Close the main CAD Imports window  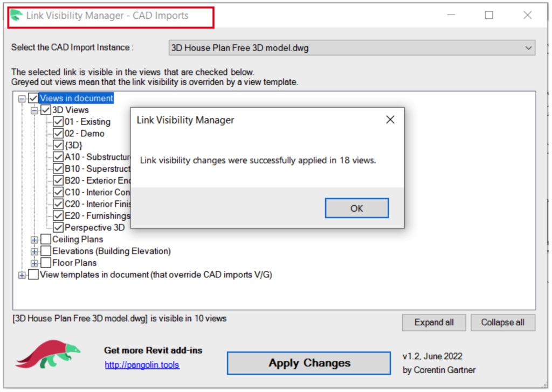527,16
